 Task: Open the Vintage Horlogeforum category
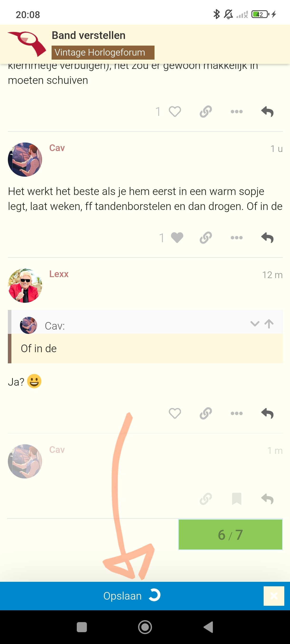[103, 52]
